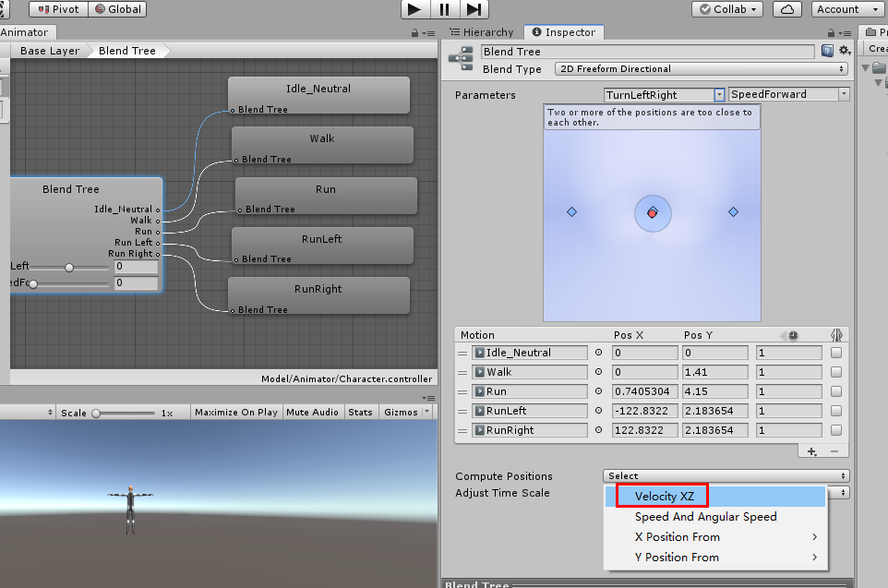Open the Blend Type dropdown
This screenshot has height=588, width=888.
[702, 68]
